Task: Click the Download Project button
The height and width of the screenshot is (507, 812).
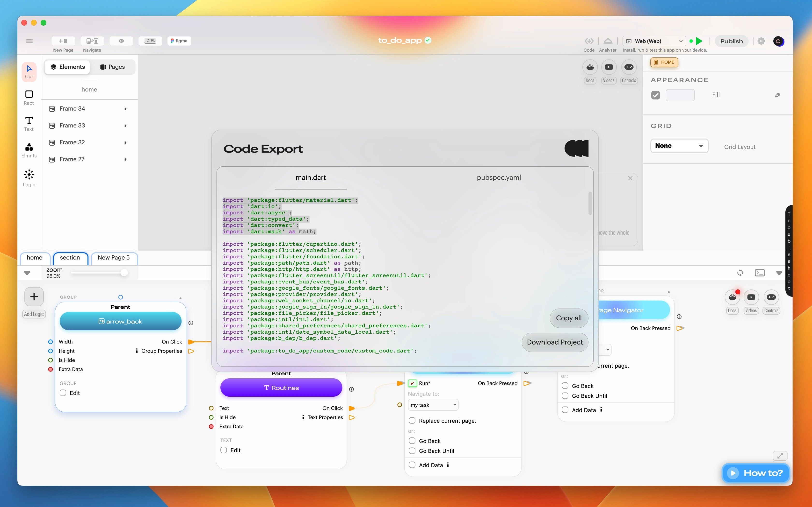Action: tap(555, 342)
